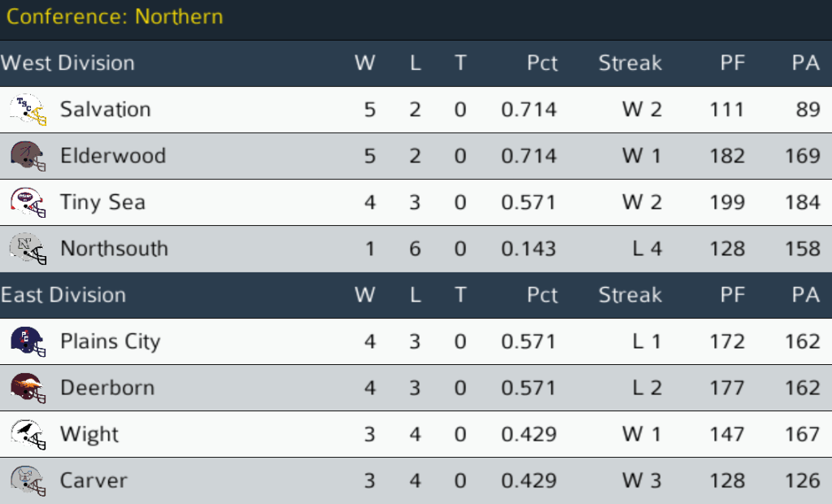Open the Elderwood team name link
This screenshot has height=504, width=832.
coord(113,156)
